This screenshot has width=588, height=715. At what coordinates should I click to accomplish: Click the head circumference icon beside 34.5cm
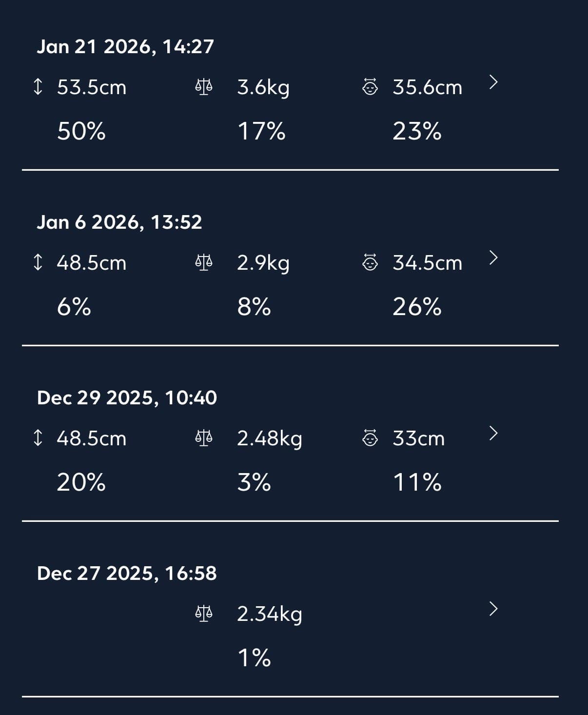coord(370,263)
